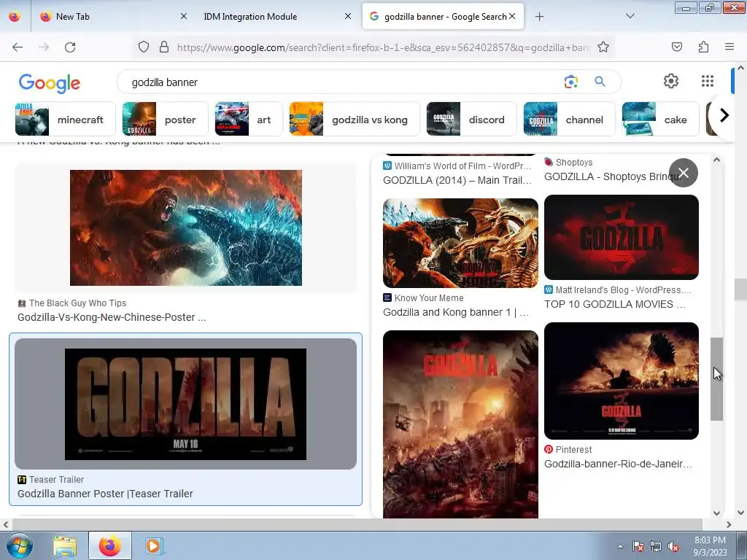
Task: Click the URL address bar
Action: (x=383, y=47)
